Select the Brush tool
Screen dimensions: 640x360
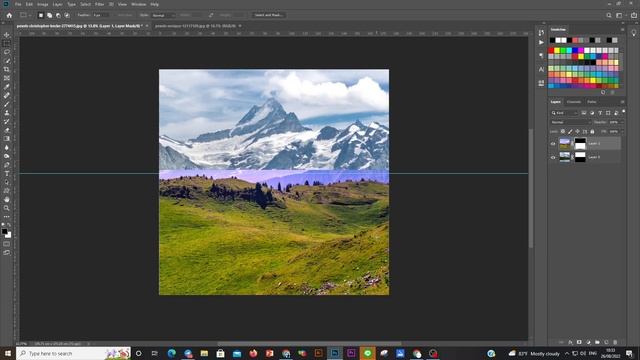pyautogui.click(x=7, y=104)
